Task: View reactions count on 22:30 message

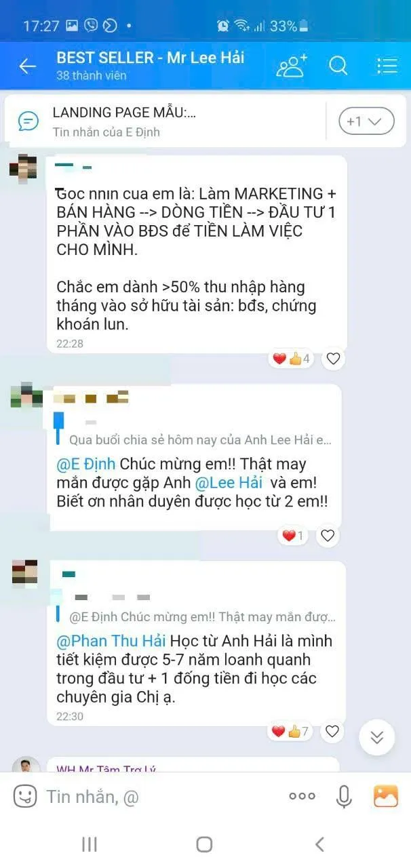Action: [x=291, y=731]
